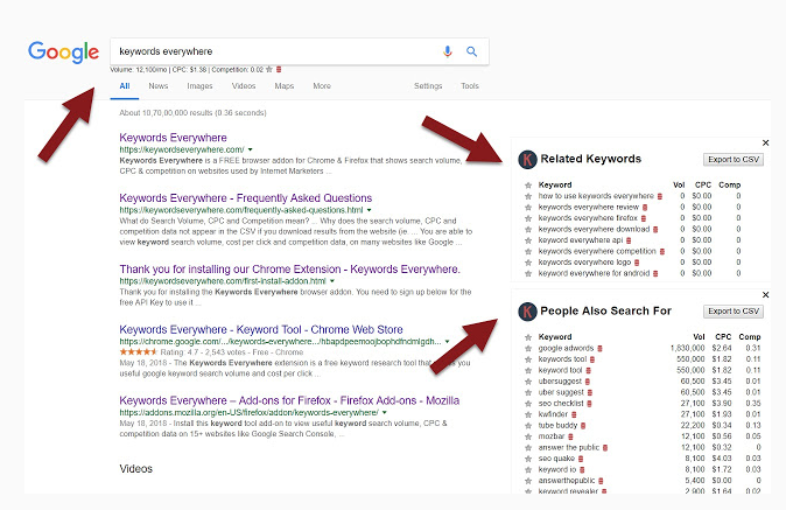
Task: Open the 'Keywords Everywhere' first result
Action: [x=173, y=137]
